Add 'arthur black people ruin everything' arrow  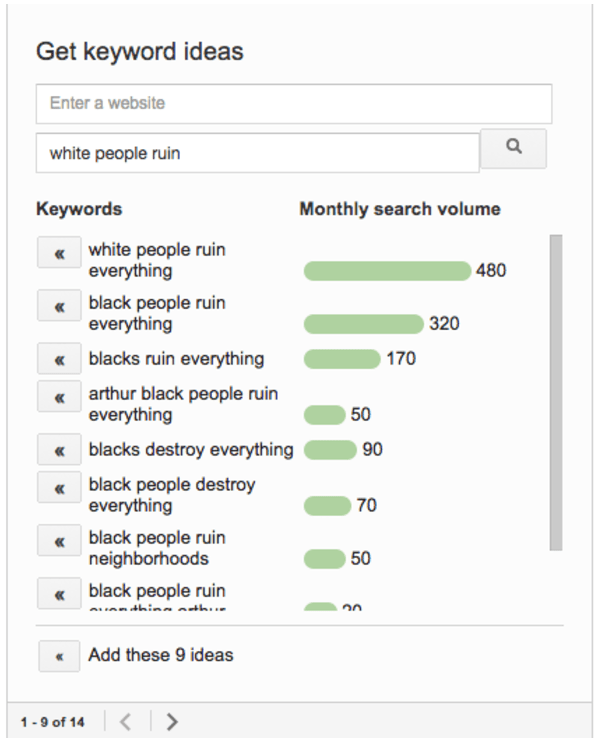(59, 397)
